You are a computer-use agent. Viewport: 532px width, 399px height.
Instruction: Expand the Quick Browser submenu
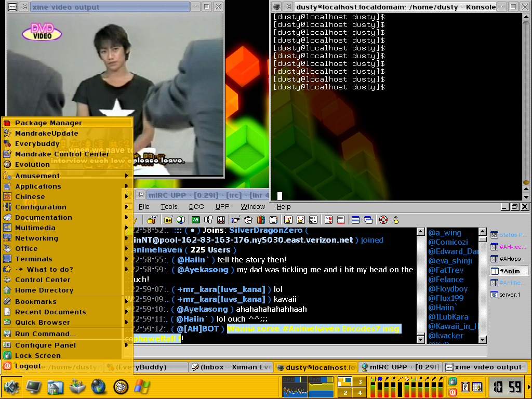[x=67, y=322]
